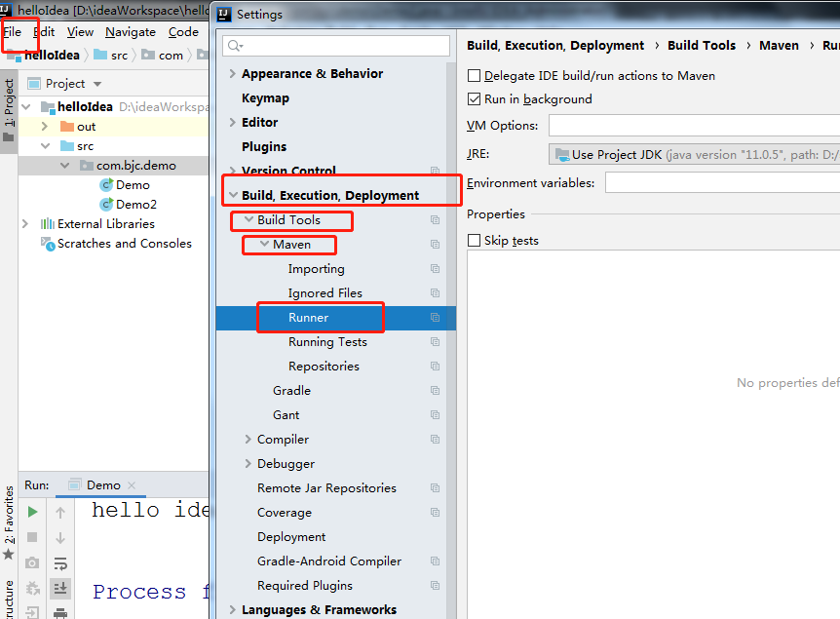The image size is (840, 619).
Task: Select Running Tests under Maven
Action: 327,342
